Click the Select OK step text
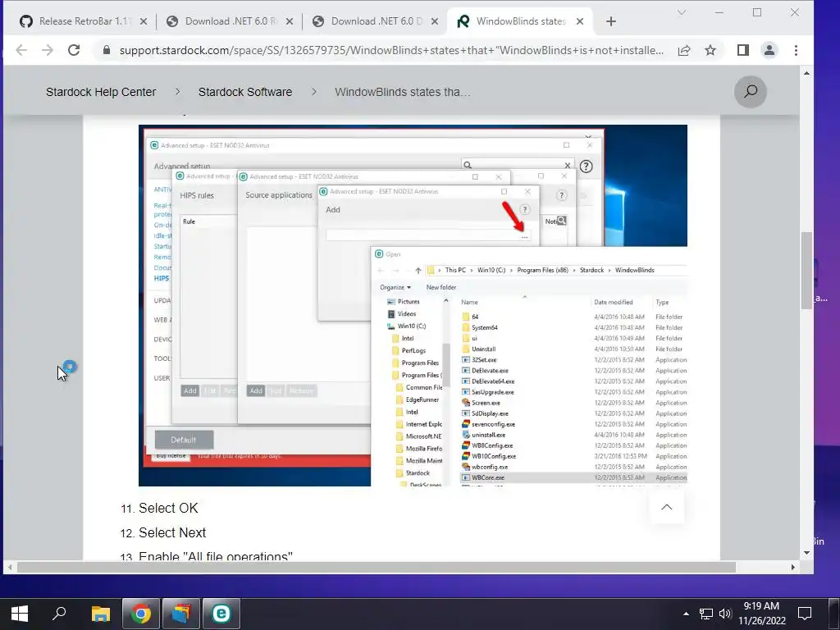Screen dimensions: 840x630 168,508
